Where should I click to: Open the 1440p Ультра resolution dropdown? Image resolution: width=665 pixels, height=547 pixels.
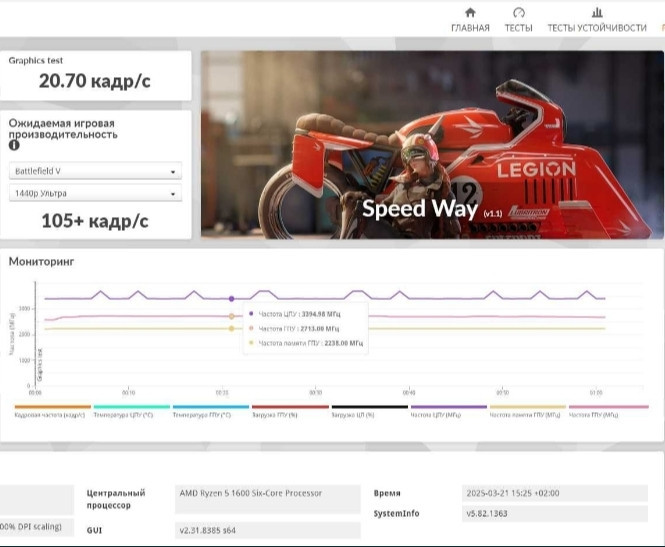tap(95, 193)
